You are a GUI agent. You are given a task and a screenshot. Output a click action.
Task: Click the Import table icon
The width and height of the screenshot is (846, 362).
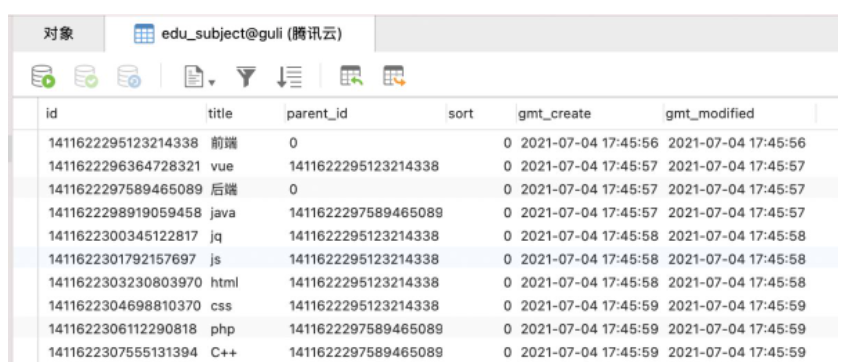351,76
